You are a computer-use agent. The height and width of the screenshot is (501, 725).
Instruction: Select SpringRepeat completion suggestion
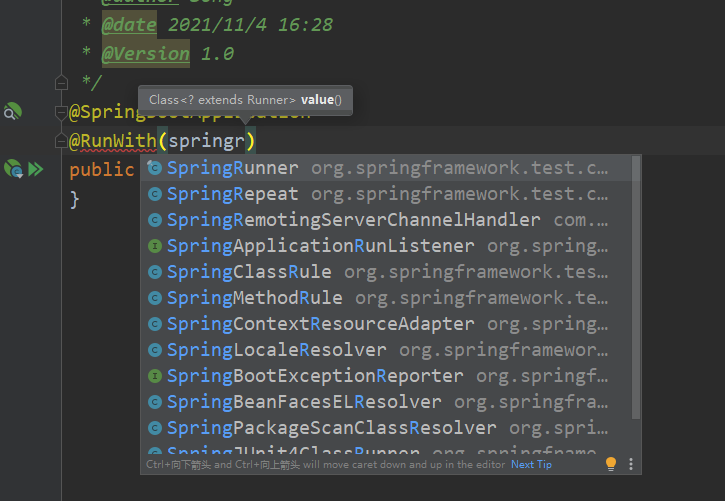(x=386, y=194)
